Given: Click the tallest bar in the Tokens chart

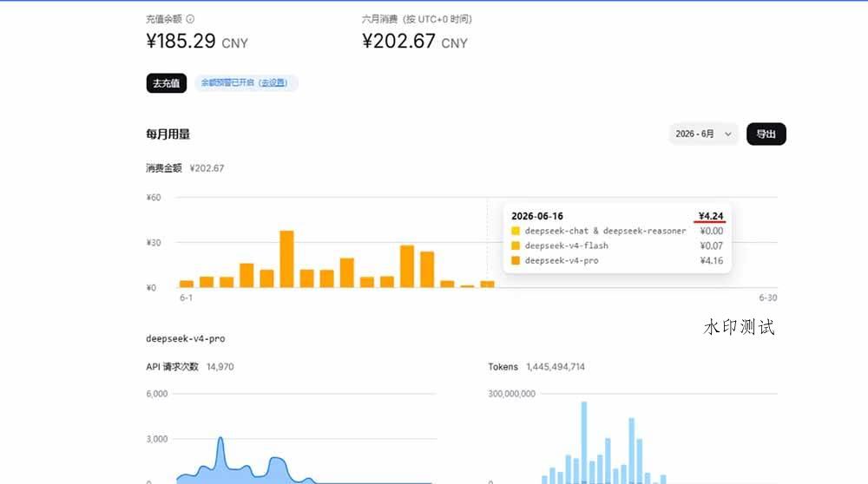Looking at the screenshot, I should [584, 442].
